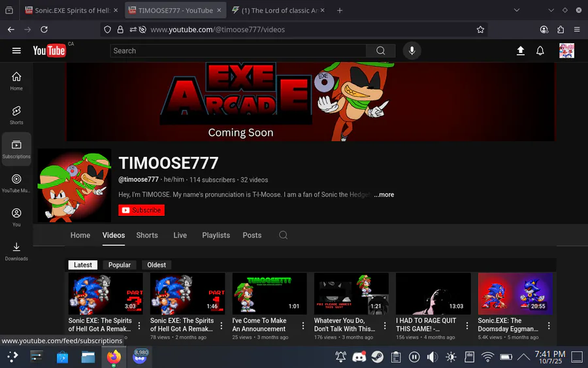Click the search magnifier button

tap(381, 50)
